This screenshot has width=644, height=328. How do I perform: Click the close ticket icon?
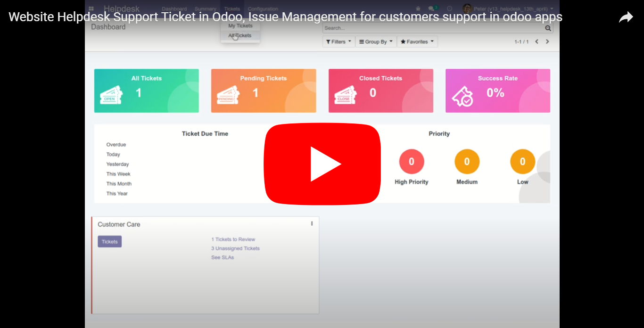click(x=345, y=95)
